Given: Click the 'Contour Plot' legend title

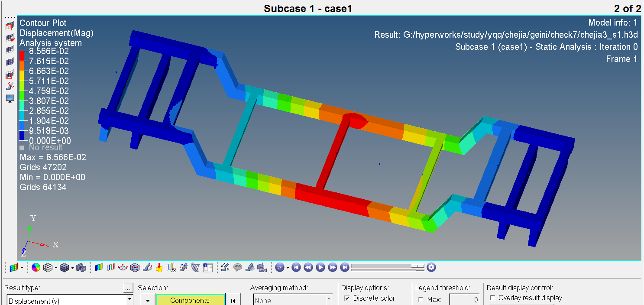Looking at the screenshot, I should pyautogui.click(x=43, y=23).
